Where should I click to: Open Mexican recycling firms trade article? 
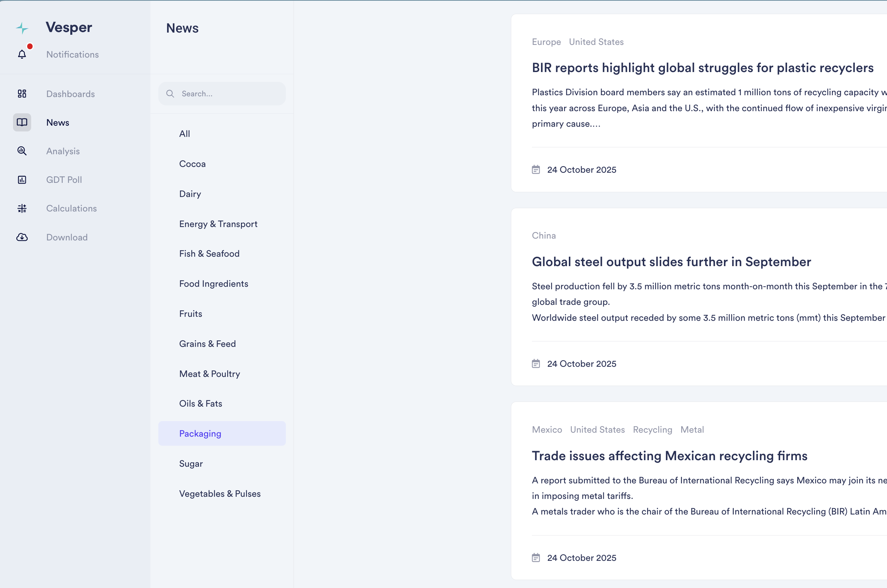[669, 456]
